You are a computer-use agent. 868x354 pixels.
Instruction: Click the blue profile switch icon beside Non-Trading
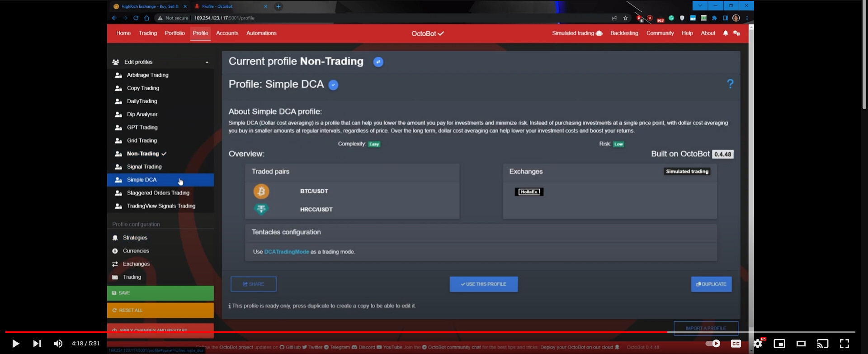pos(378,62)
